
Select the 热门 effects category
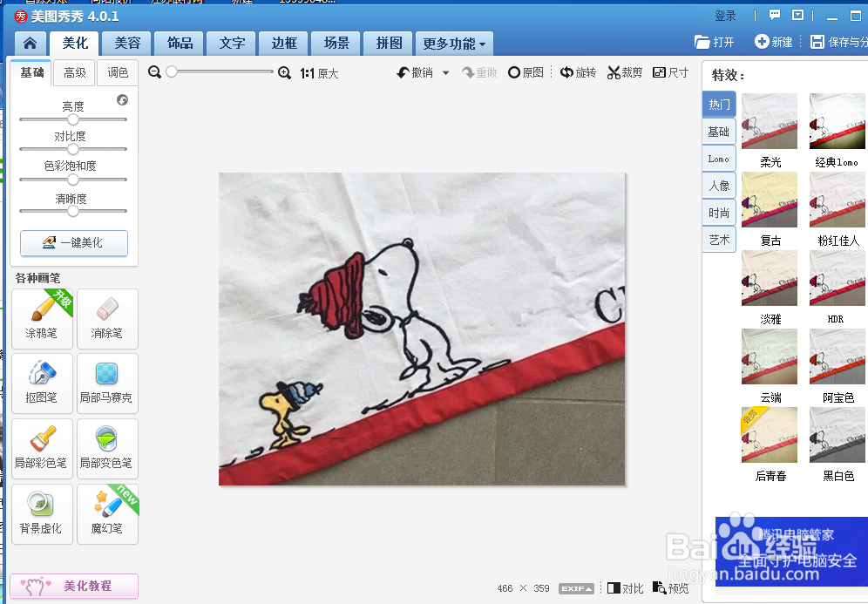719,104
